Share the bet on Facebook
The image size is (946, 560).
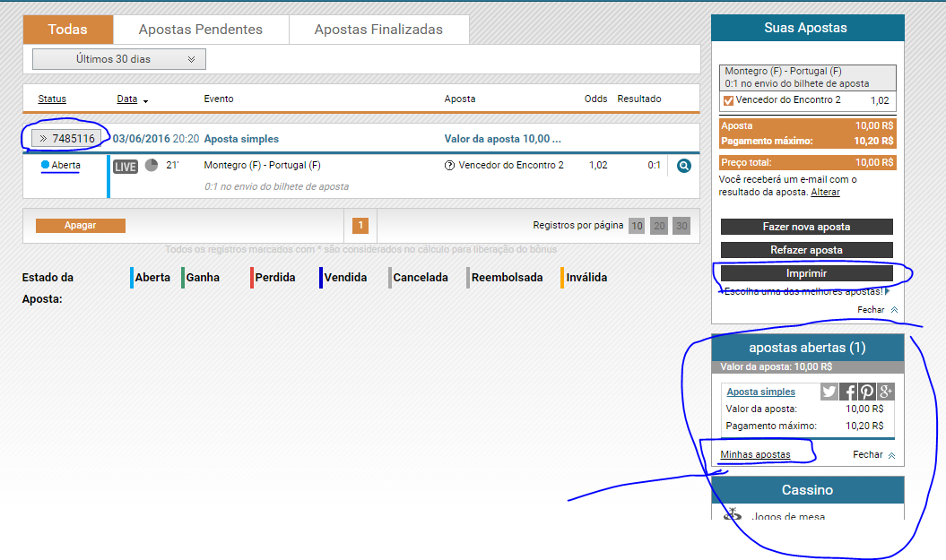pyautogui.click(x=849, y=392)
